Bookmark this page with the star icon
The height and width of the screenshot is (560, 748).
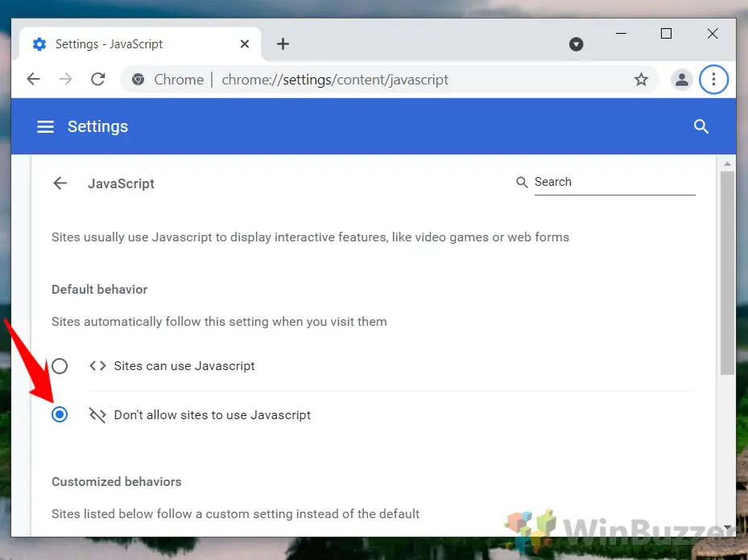(641, 80)
